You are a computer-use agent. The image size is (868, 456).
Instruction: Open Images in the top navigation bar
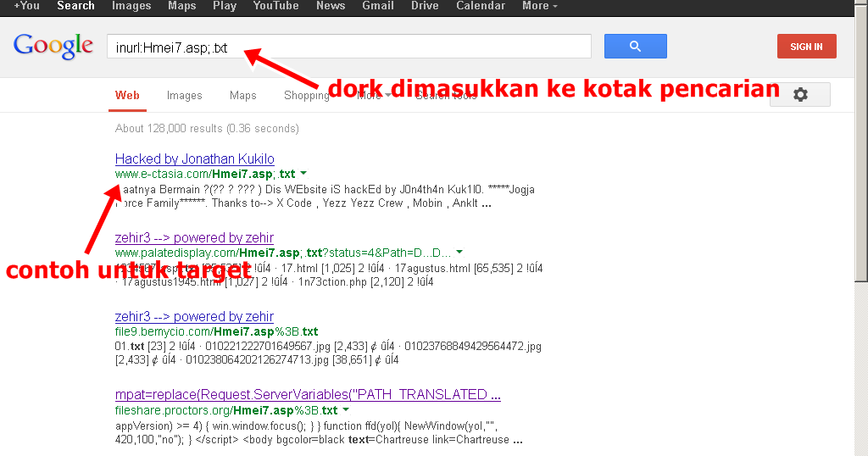click(131, 6)
